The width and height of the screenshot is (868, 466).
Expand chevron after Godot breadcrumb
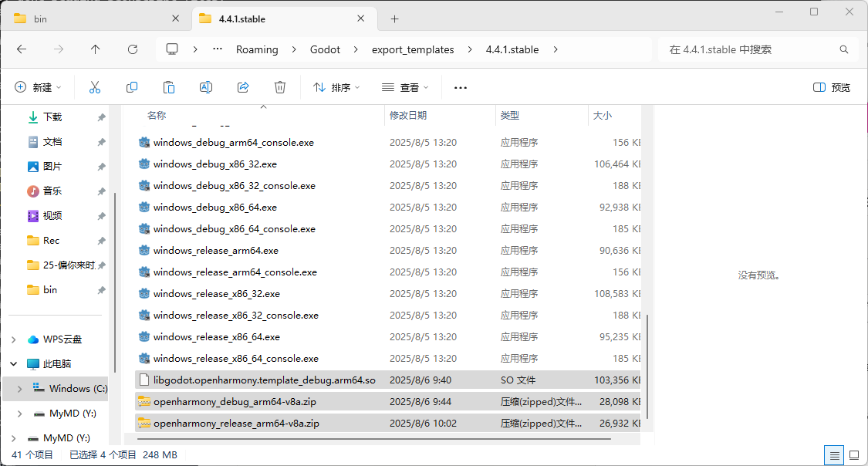[356, 49]
